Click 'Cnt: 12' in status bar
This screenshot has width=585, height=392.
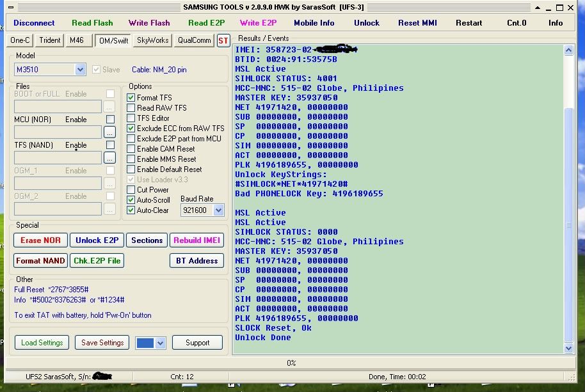[182, 377]
